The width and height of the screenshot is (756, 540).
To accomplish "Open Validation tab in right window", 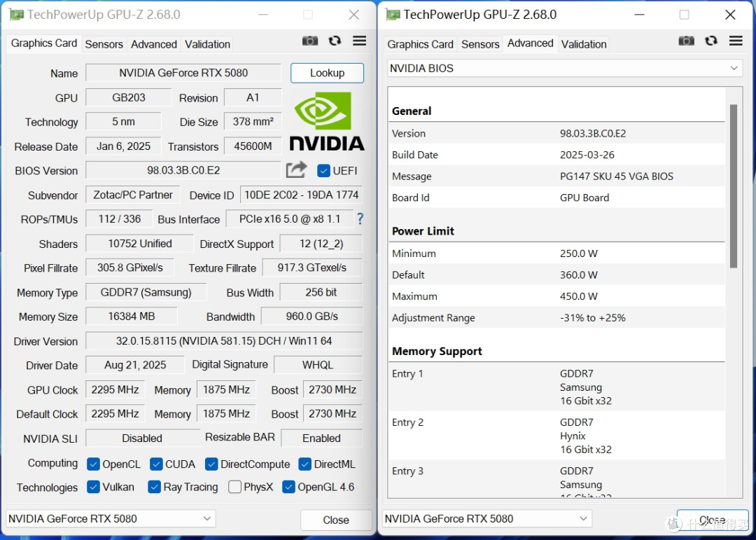I will [x=583, y=44].
